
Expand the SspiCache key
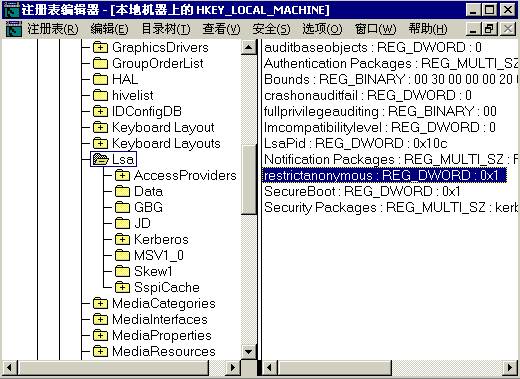pos(122,287)
